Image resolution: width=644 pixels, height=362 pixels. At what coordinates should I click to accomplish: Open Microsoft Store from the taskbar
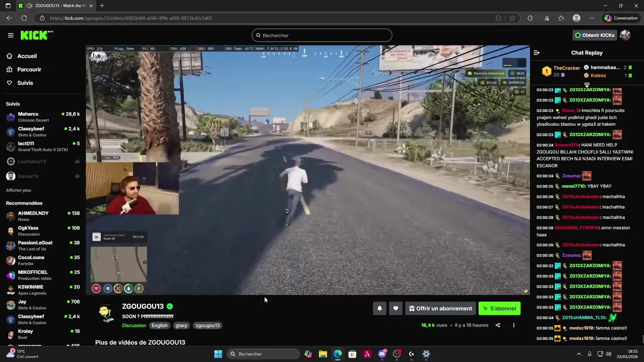point(352,354)
